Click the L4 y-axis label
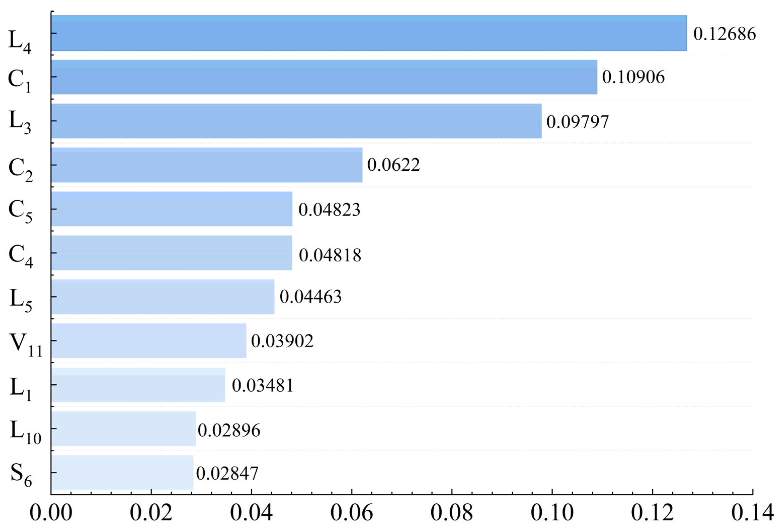782x532 pixels. point(20,42)
